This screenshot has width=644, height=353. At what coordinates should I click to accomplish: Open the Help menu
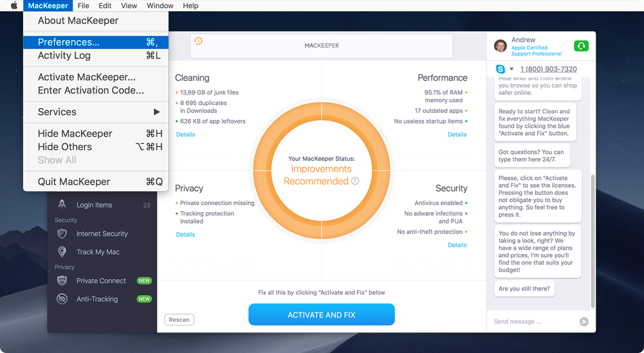191,6
